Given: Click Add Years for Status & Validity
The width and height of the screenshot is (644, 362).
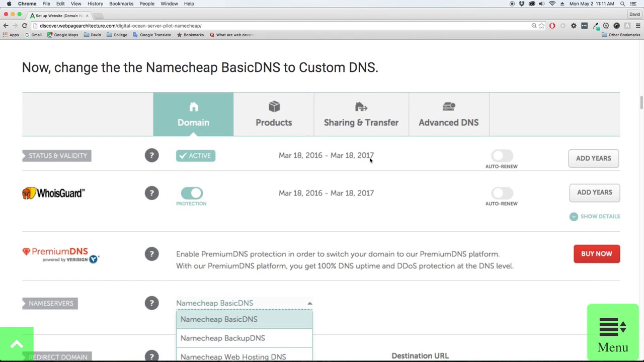Looking at the screenshot, I should [x=593, y=158].
